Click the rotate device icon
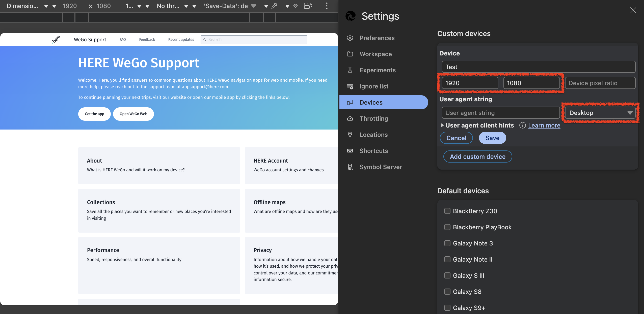The image size is (644, 314). tap(308, 6)
